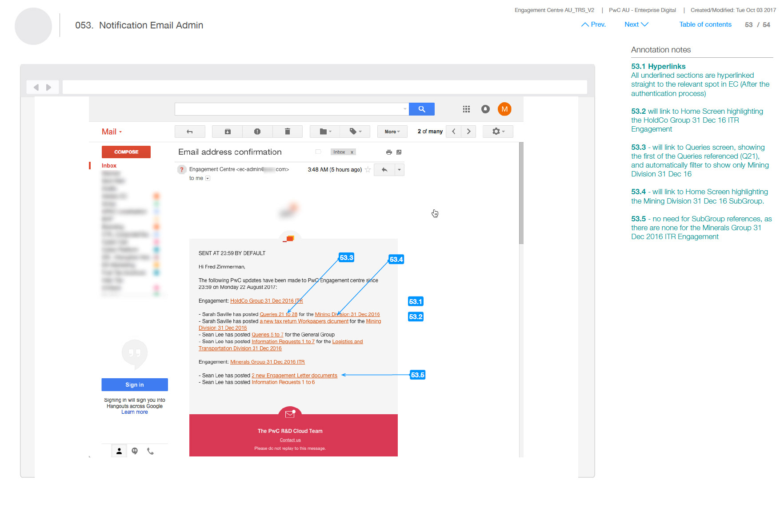Open the reply options dropdown arrow
Viewport: 784px width, 532px height.
click(399, 170)
